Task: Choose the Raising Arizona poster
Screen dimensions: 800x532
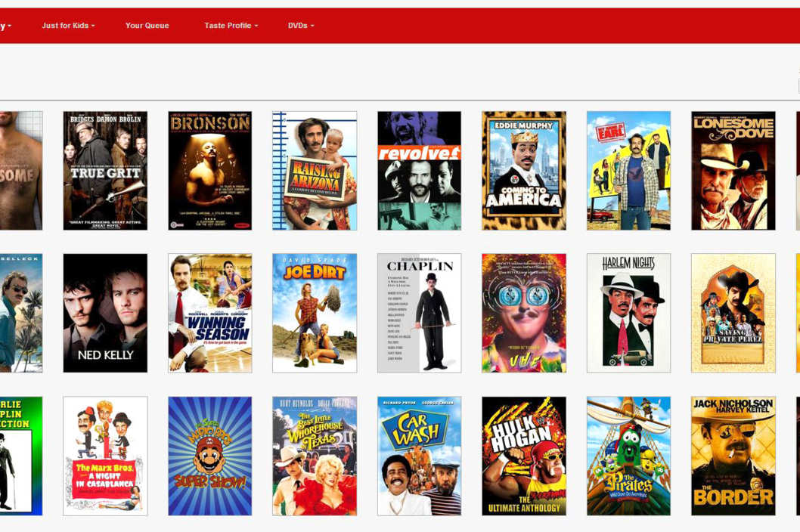Action: [315, 171]
